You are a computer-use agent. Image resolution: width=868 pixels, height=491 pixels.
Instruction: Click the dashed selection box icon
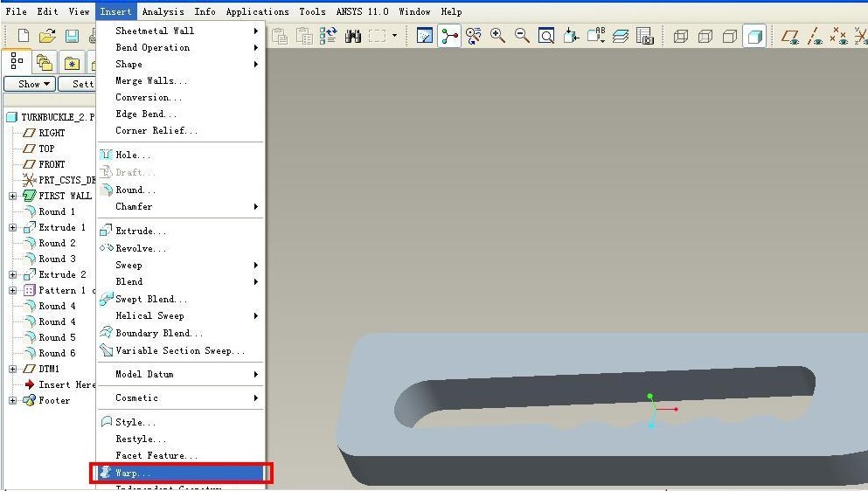coord(377,37)
